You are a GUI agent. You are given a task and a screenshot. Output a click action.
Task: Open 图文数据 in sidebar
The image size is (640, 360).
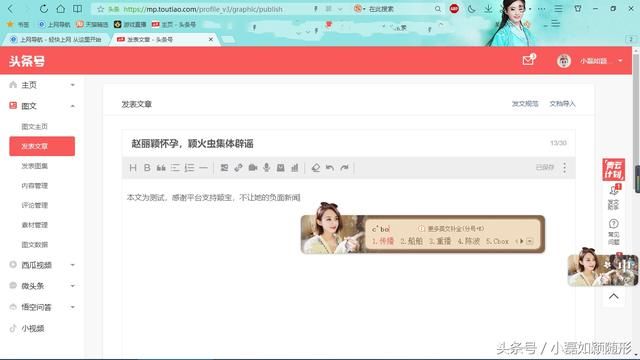[x=34, y=244]
